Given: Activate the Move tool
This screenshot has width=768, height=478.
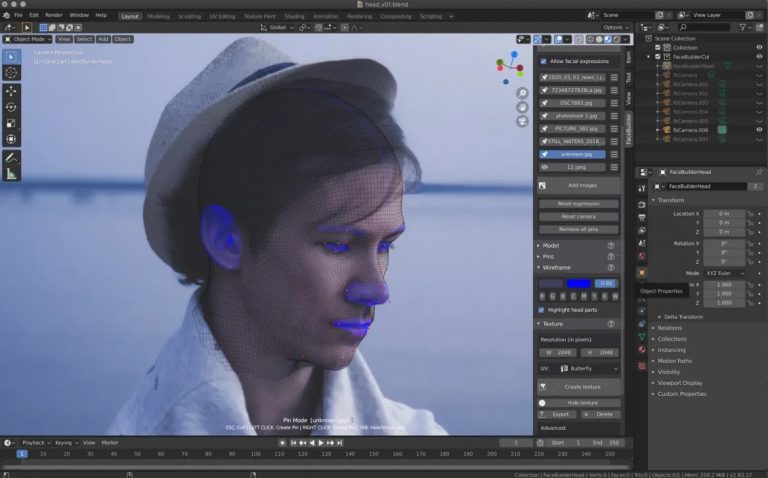Looking at the screenshot, I should pos(11,91).
